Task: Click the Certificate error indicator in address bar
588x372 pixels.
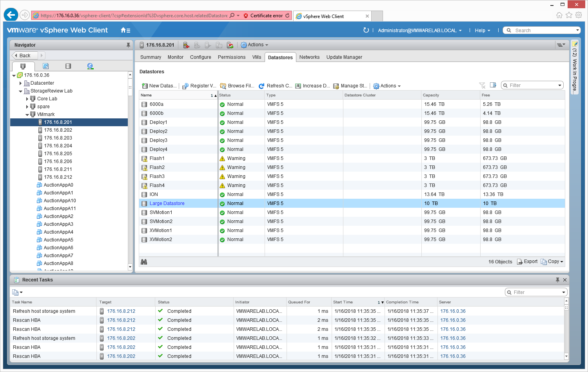Action: point(263,16)
